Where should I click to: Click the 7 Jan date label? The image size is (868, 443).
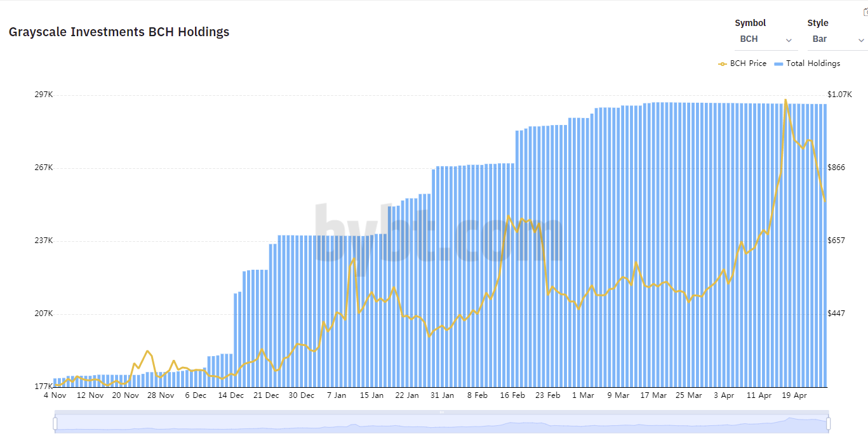[337, 395]
